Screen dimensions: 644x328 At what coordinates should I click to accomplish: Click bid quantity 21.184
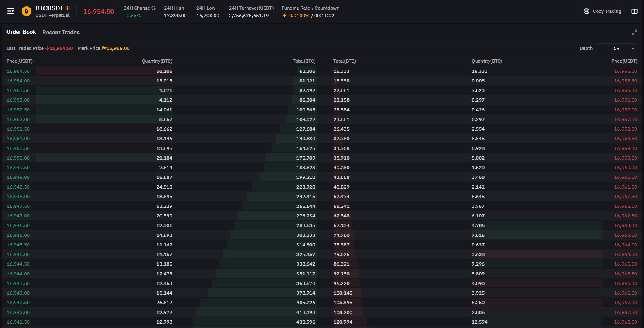tap(164, 158)
